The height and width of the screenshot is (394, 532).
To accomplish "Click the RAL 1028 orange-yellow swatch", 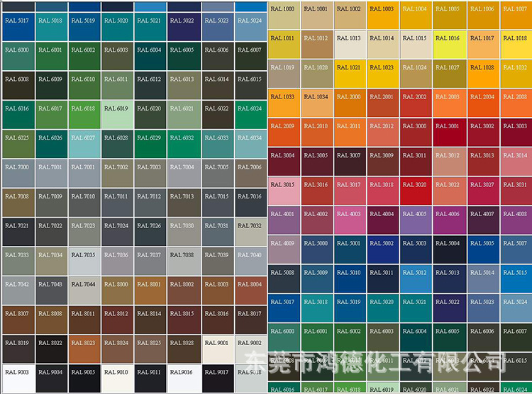I will pyautogui.click(x=483, y=74).
